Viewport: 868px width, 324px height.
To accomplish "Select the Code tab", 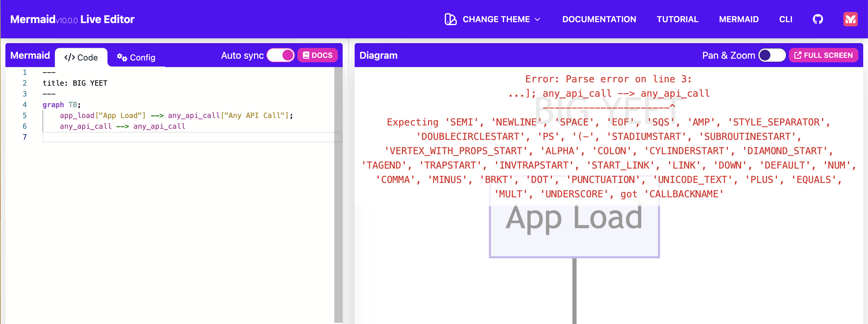I will [x=81, y=57].
